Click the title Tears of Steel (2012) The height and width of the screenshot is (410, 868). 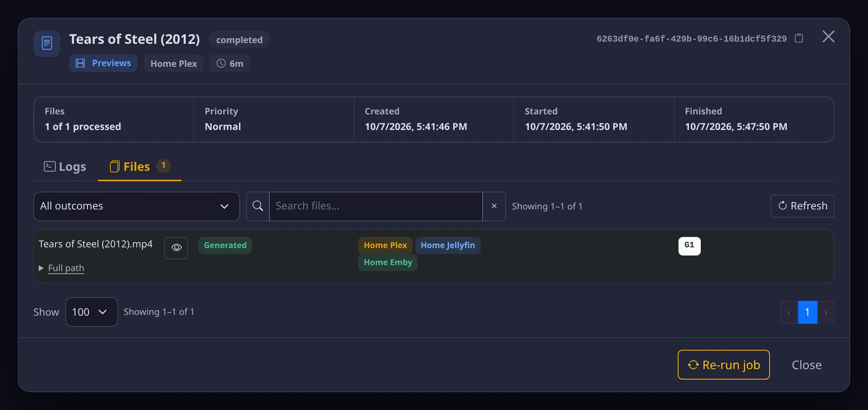click(x=135, y=39)
